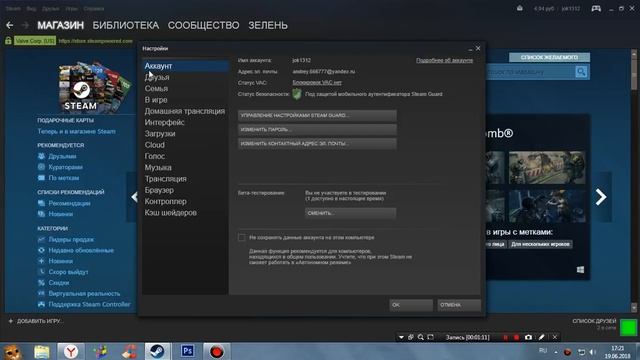The image size is (640, 360).
Task: Click 'Управление настройками Steam Guard' button
Action: (317, 116)
